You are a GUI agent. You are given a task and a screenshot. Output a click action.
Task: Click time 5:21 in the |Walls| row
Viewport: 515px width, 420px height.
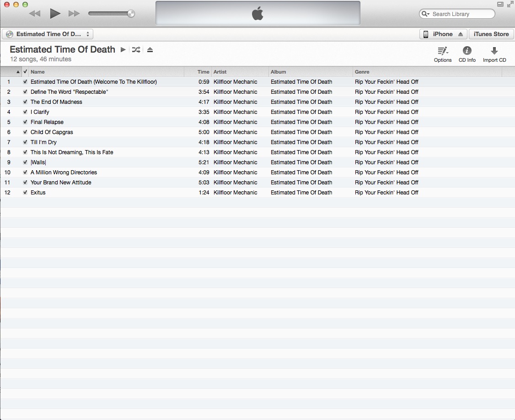point(204,162)
